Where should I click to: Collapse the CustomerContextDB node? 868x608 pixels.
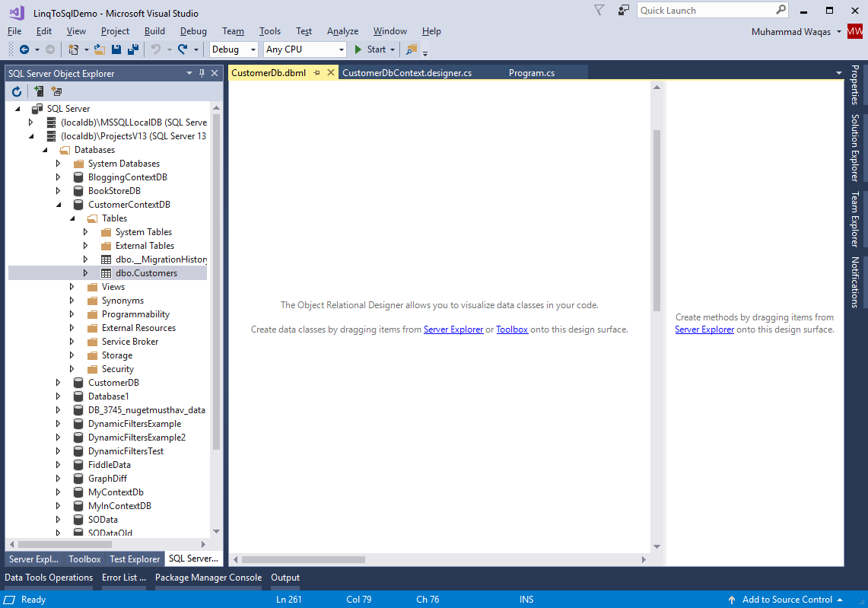point(58,205)
